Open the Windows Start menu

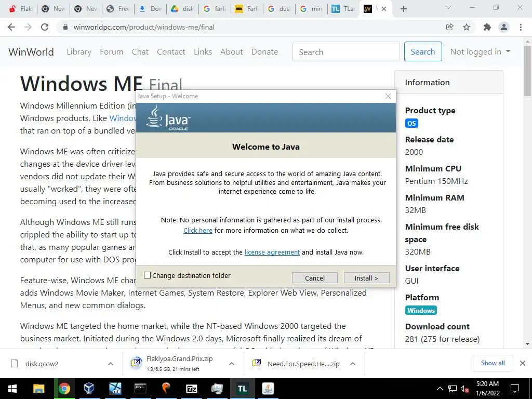tap(12, 389)
